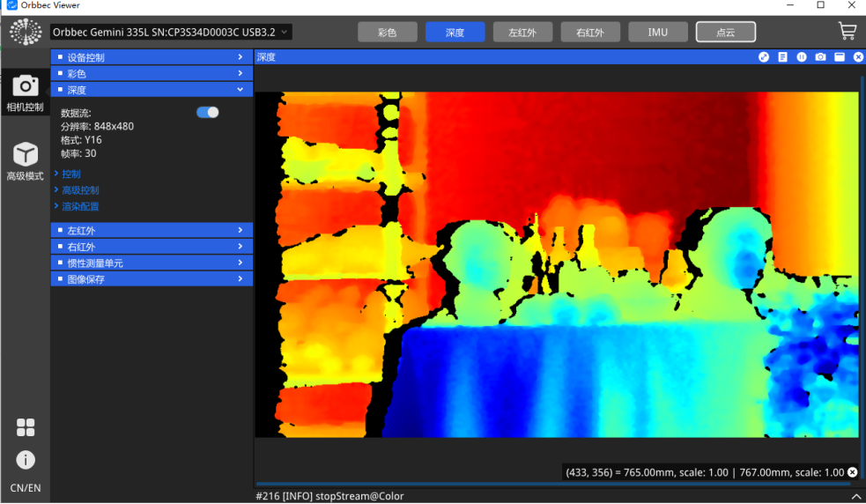Click the shopping cart icon
The image size is (866, 504).
pyautogui.click(x=847, y=32)
